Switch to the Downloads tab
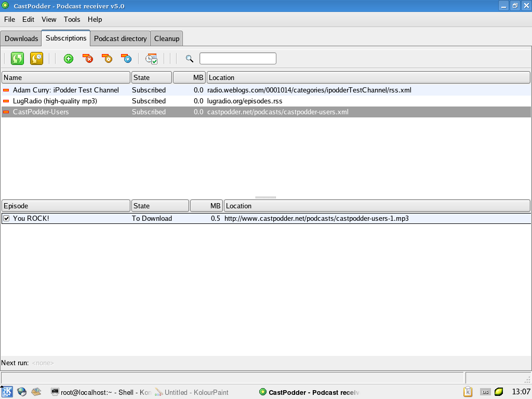The image size is (532, 399). tap(21, 38)
